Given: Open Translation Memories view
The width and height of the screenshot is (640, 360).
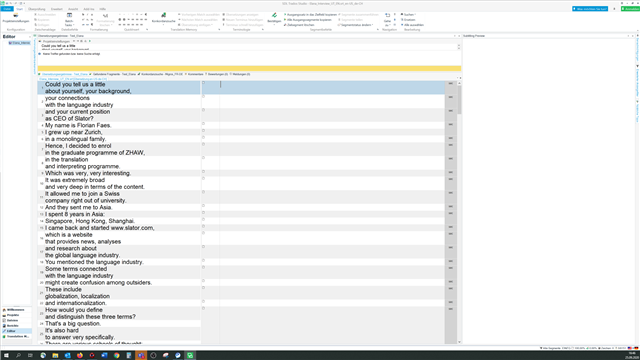Looking at the screenshot, I should (16, 336).
